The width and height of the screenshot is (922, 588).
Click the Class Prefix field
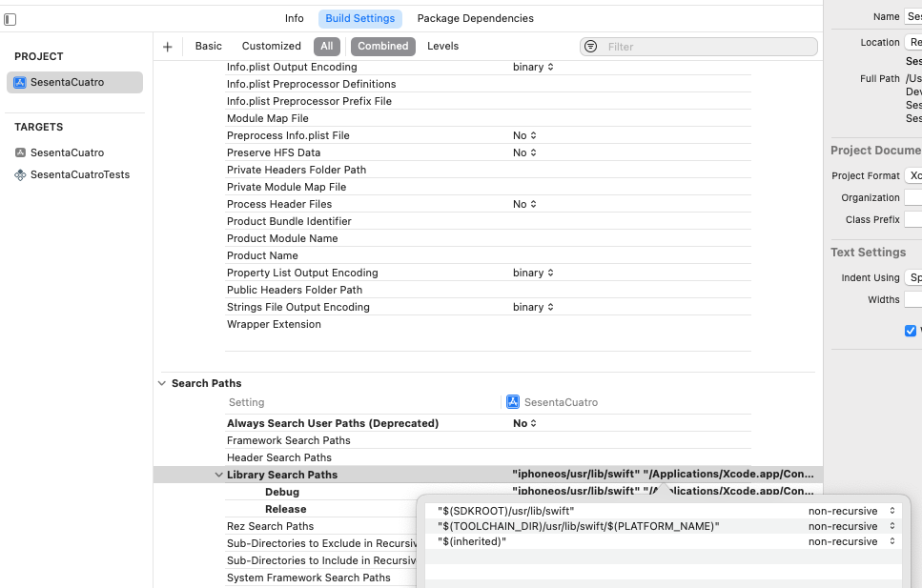coord(913,219)
